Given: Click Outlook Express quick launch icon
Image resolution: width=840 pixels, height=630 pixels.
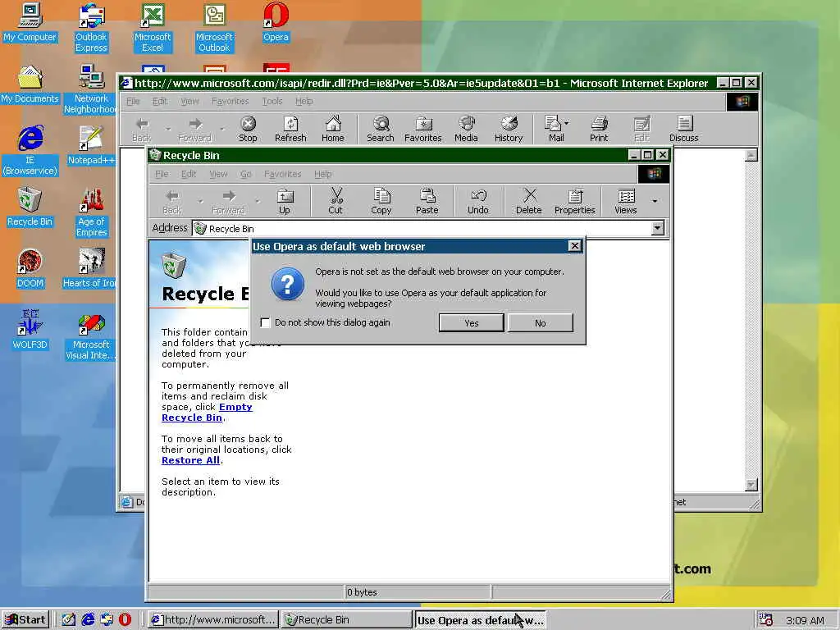Looking at the screenshot, I should click(x=107, y=620).
